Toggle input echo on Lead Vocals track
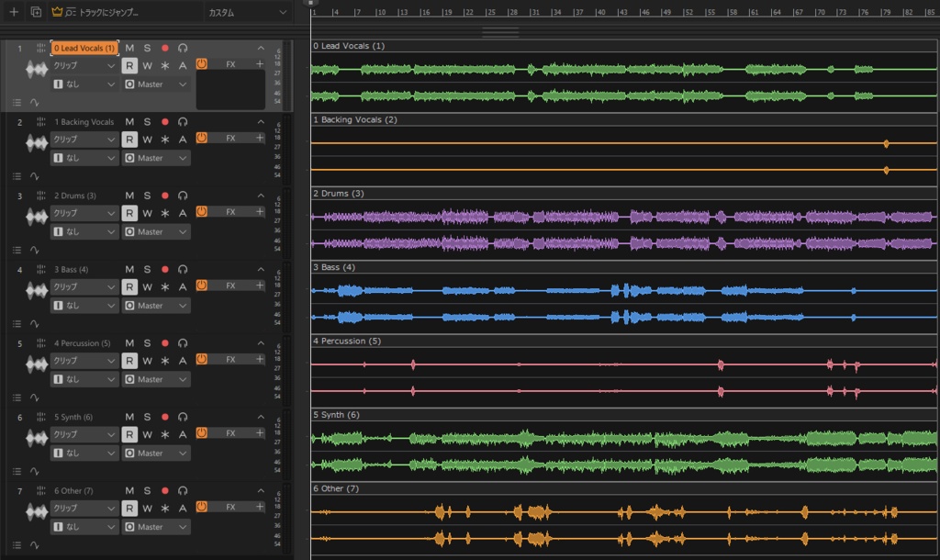 pos(183,48)
